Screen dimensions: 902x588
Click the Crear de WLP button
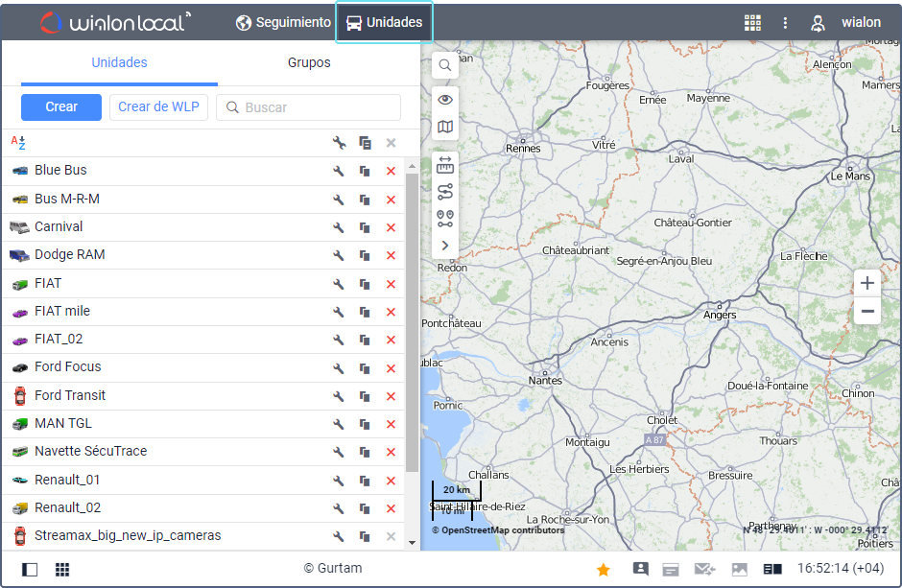click(x=158, y=107)
